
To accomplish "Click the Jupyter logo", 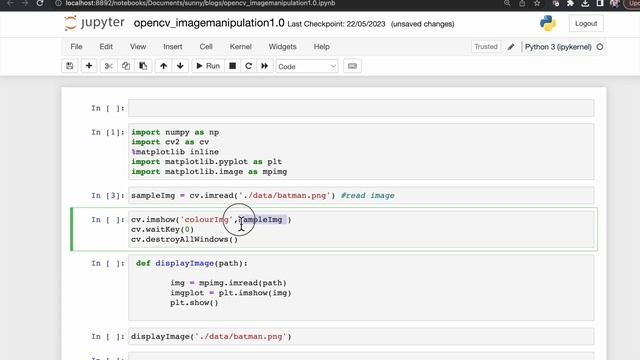I will coord(95,23).
